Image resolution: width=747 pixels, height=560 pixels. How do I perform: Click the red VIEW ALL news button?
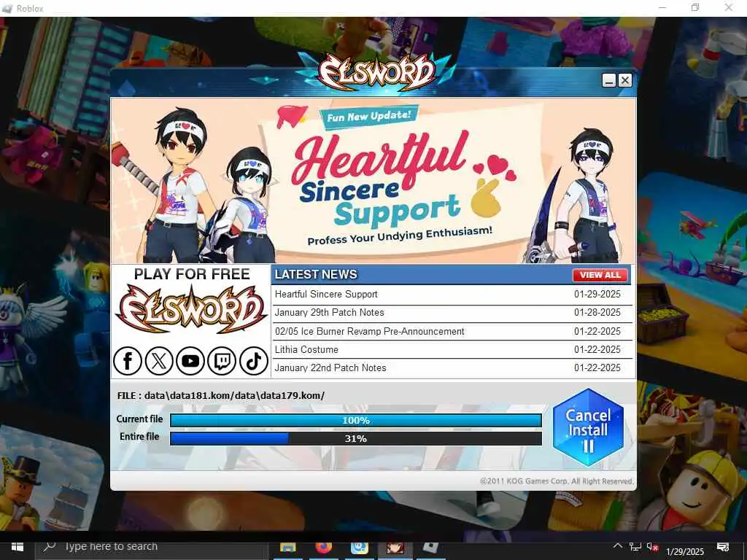click(x=600, y=275)
